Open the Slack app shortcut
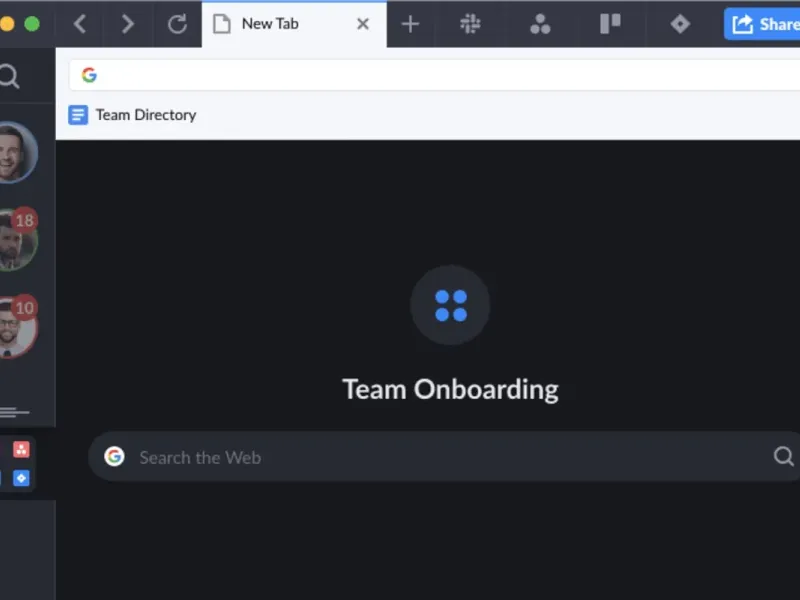The image size is (800, 600). (470, 24)
